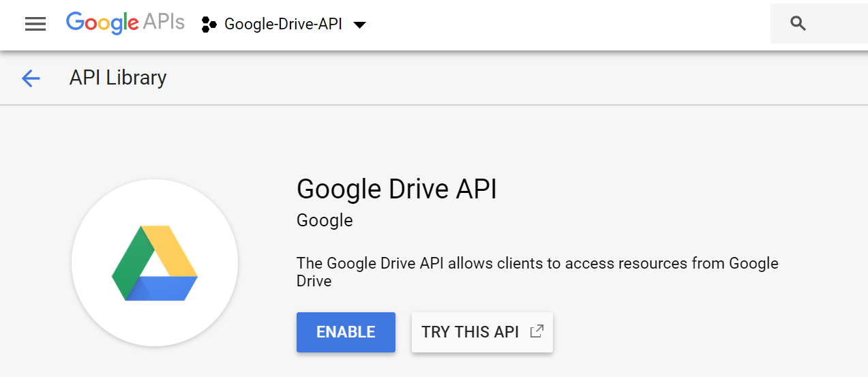868x377 pixels.
Task: Click the Google Drive API title
Action: pos(397,189)
